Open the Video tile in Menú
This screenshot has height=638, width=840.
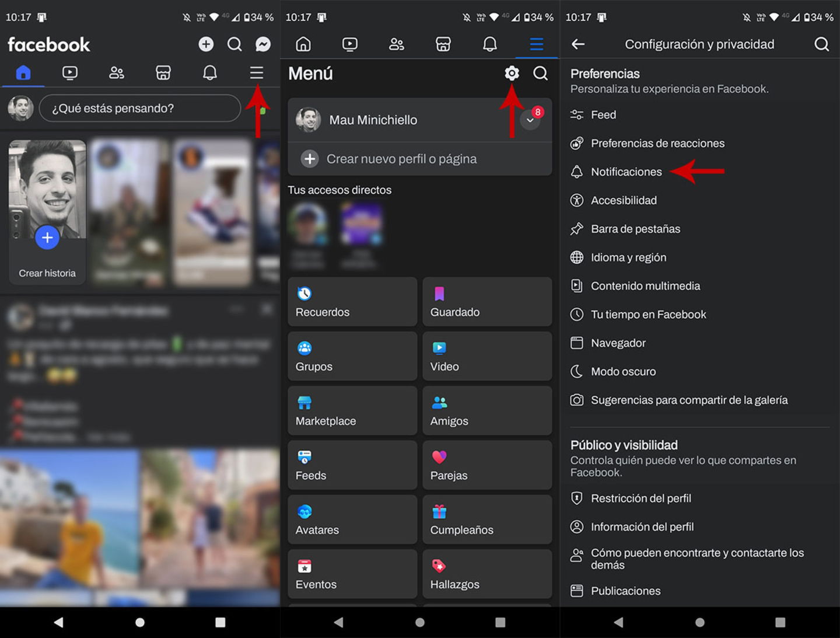pos(487,356)
